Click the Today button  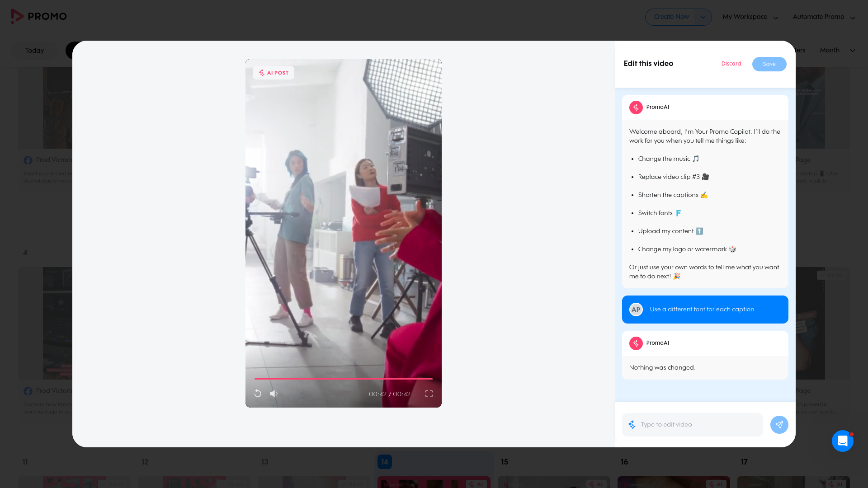coord(35,51)
